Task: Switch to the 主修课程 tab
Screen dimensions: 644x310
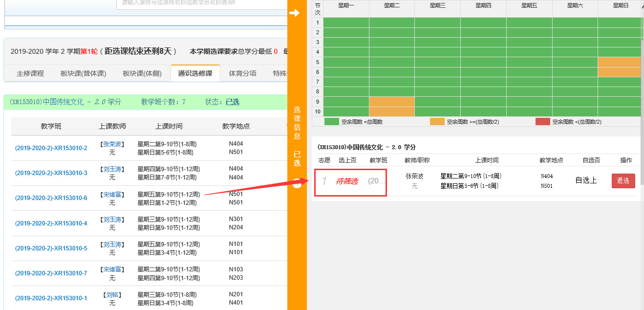Action: (30, 73)
